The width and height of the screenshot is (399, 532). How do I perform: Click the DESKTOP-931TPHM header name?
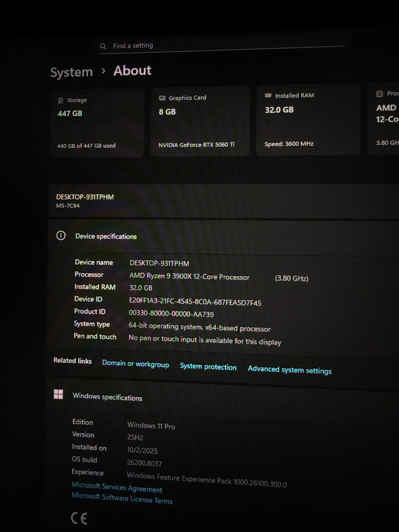(x=85, y=197)
